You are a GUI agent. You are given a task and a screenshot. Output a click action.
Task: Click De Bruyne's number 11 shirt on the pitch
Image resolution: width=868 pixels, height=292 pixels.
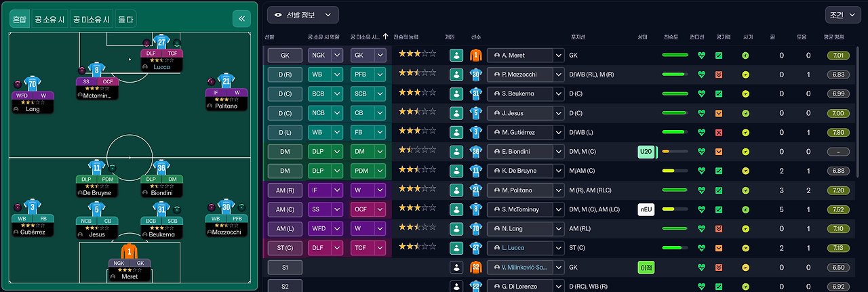click(97, 168)
